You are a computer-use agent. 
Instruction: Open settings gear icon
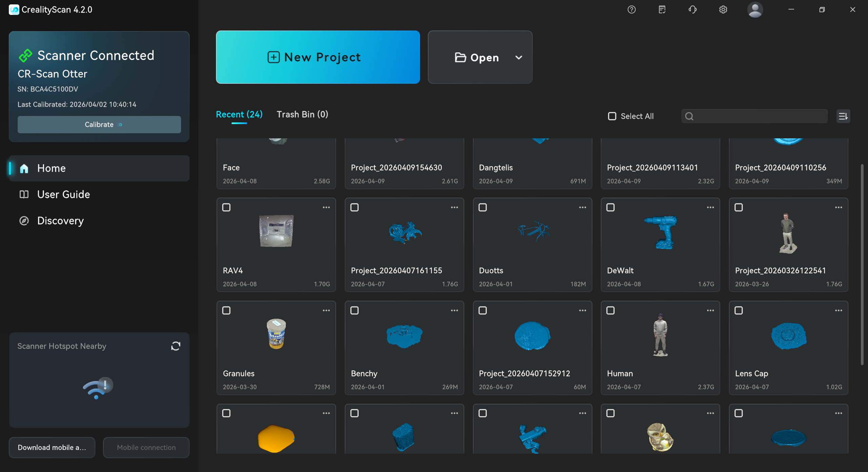723,9
